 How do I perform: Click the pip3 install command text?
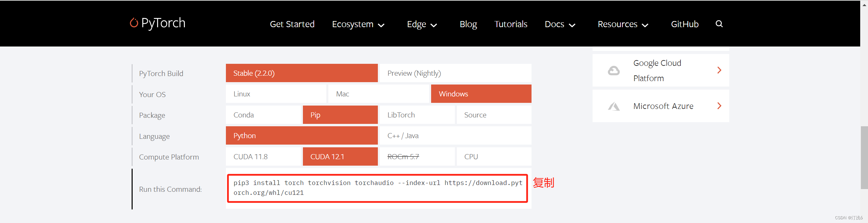378,188
